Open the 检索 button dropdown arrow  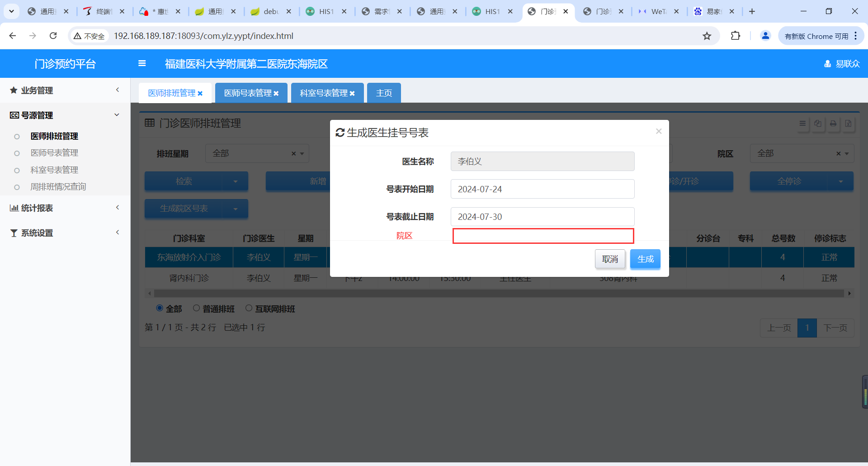(x=235, y=181)
